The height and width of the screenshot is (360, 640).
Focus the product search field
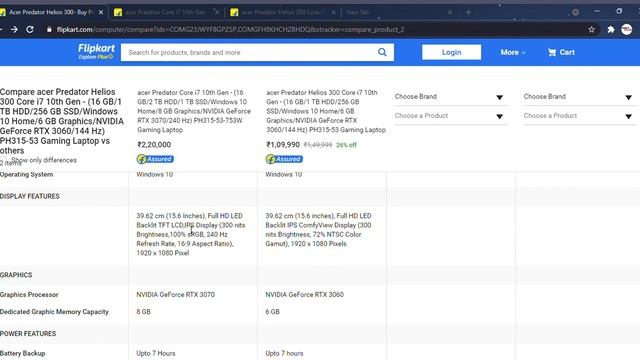pos(249,52)
